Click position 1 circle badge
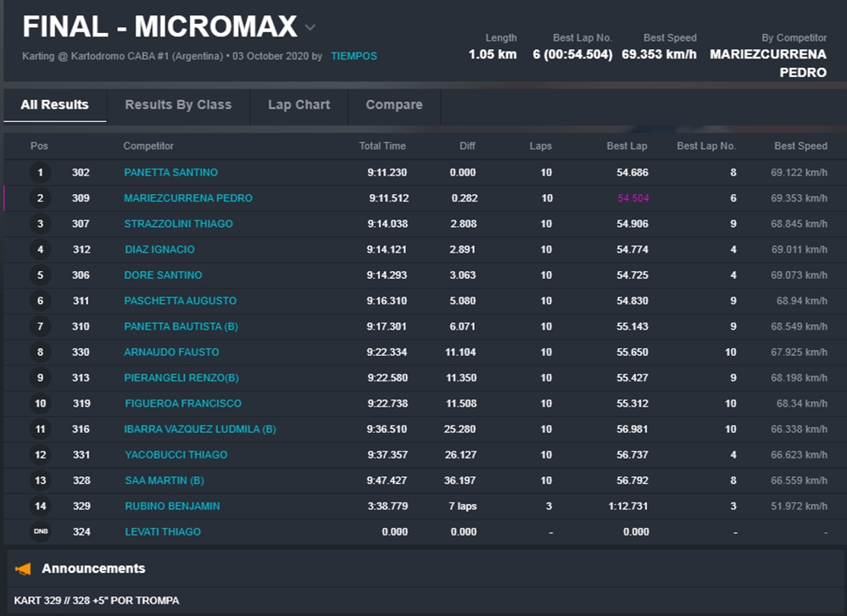 point(40,173)
